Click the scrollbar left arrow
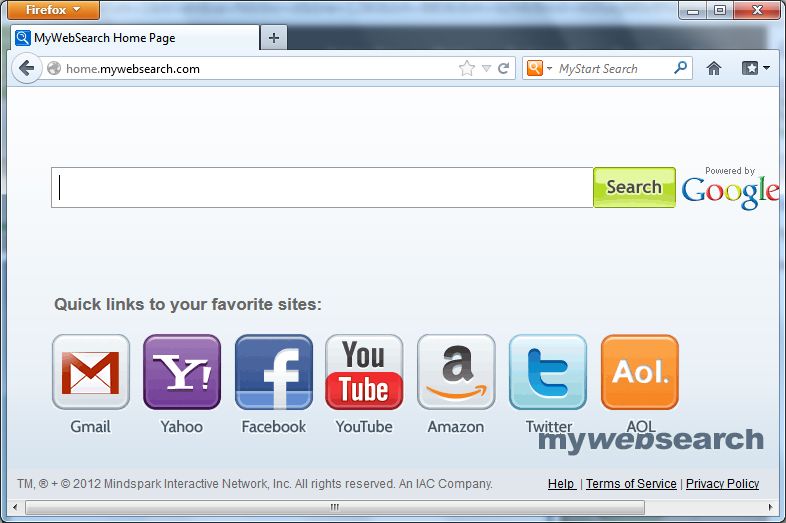786x523 pixels. pyautogui.click(x=15, y=507)
